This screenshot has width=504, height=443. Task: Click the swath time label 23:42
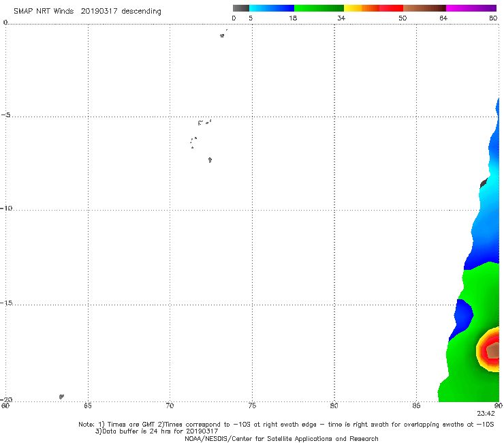point(486,414)
